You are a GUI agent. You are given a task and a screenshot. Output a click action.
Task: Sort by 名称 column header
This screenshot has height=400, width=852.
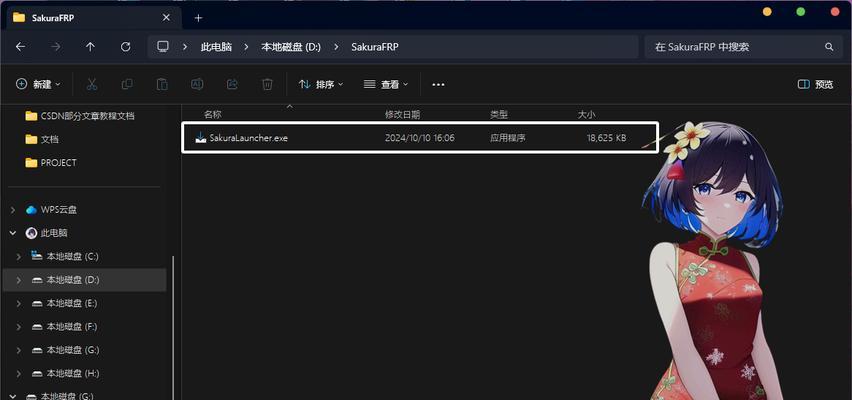(212, 115)
